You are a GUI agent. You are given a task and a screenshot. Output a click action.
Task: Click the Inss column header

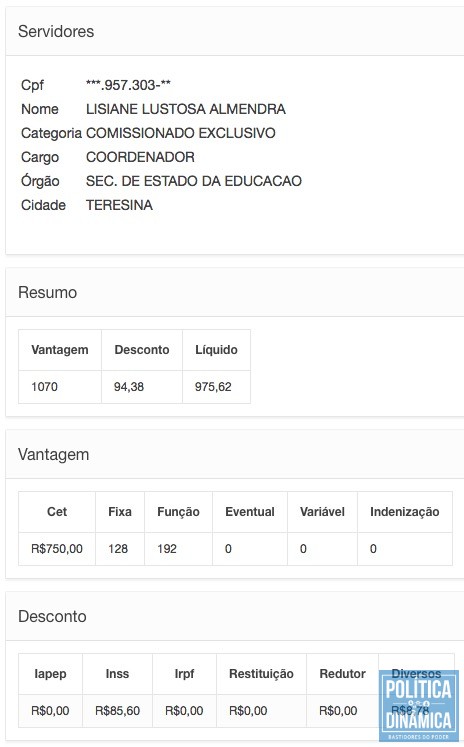(117, 674)
